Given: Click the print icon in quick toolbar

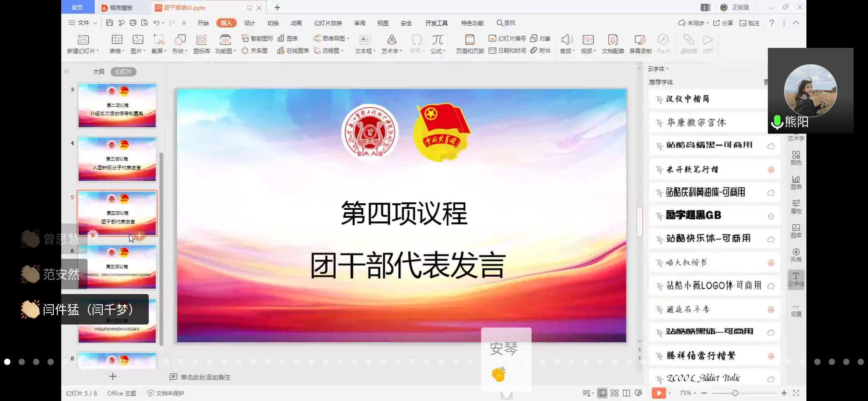Looking at the screenshot, I should point(133,23).
